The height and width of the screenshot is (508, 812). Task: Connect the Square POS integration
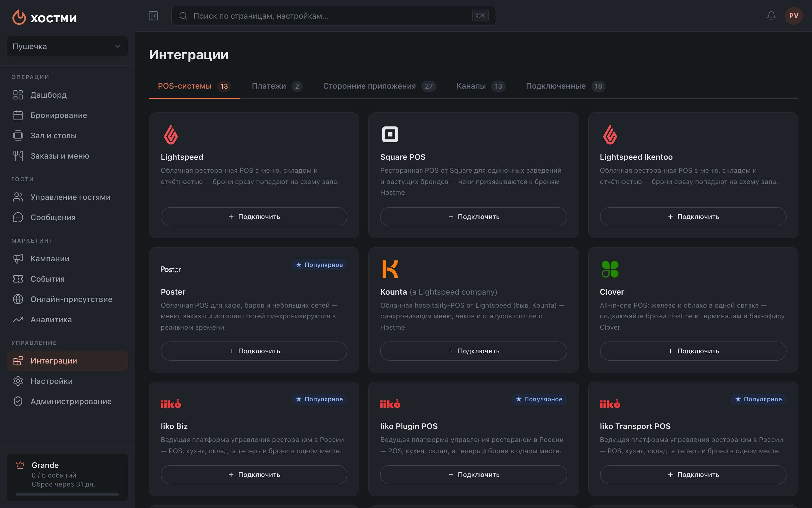[473, 217]
